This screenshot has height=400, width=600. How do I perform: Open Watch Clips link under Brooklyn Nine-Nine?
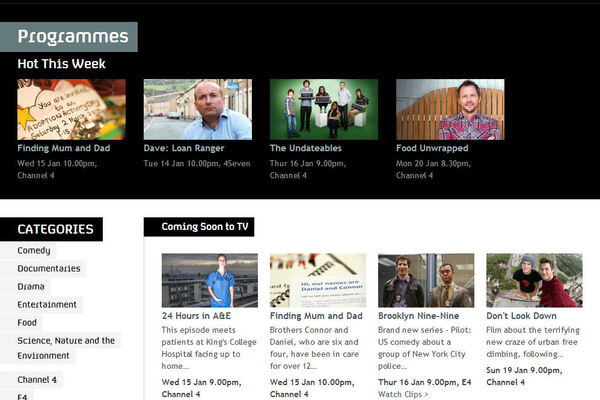click(403, 394)
